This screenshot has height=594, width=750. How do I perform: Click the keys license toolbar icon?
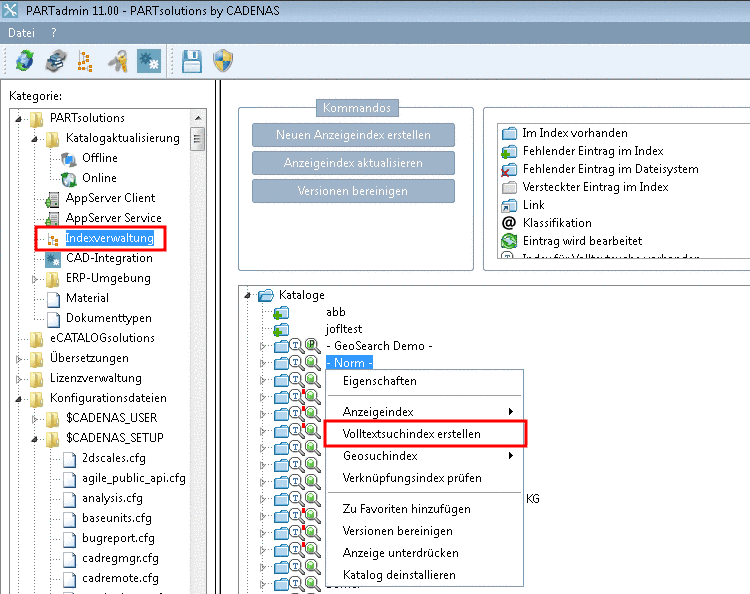coord(117,61)
